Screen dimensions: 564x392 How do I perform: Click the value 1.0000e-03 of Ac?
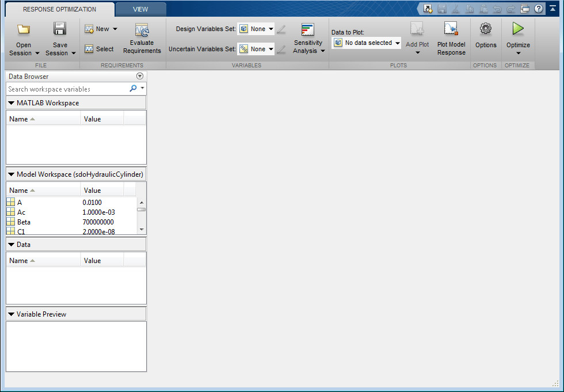click(99, 212)
